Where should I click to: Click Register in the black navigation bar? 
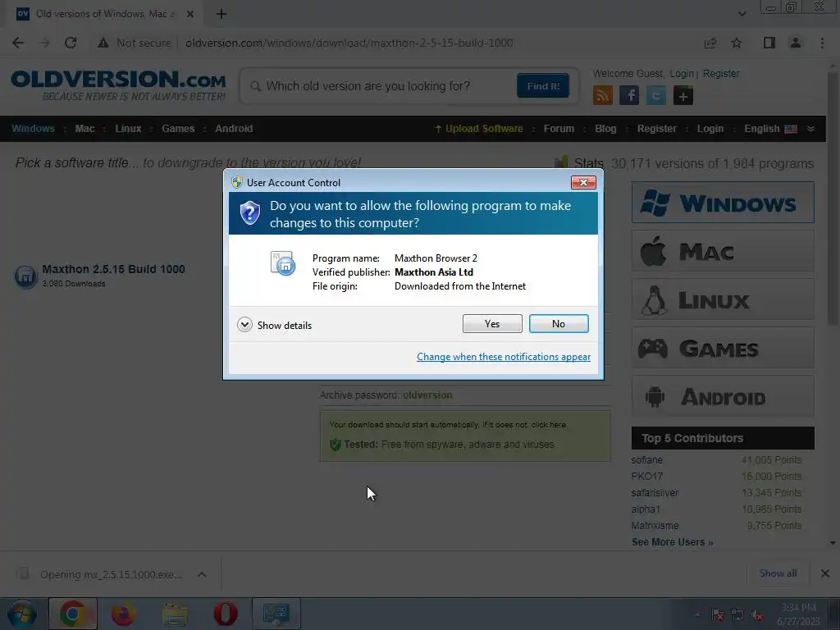(x=657, y=129)
